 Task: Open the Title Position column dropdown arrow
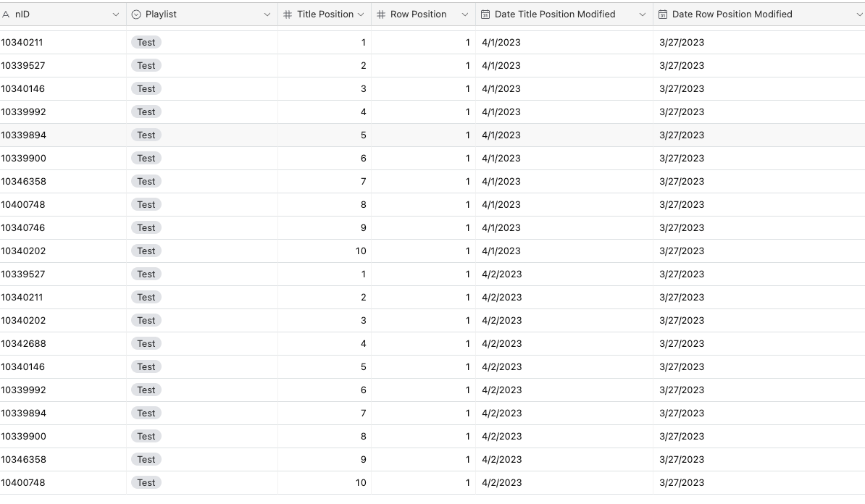pyautogui.click(x=361, y=14)
